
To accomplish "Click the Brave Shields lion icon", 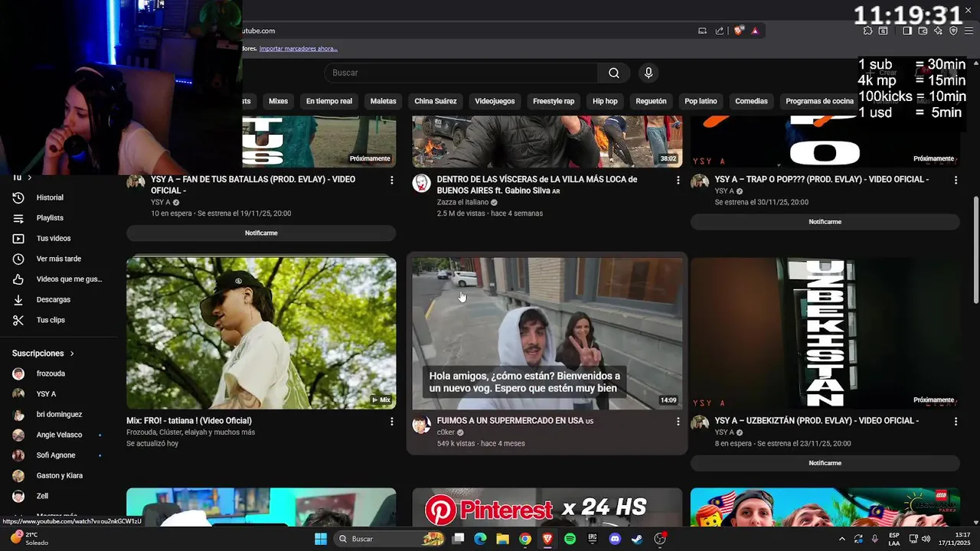I will point(738,31).
